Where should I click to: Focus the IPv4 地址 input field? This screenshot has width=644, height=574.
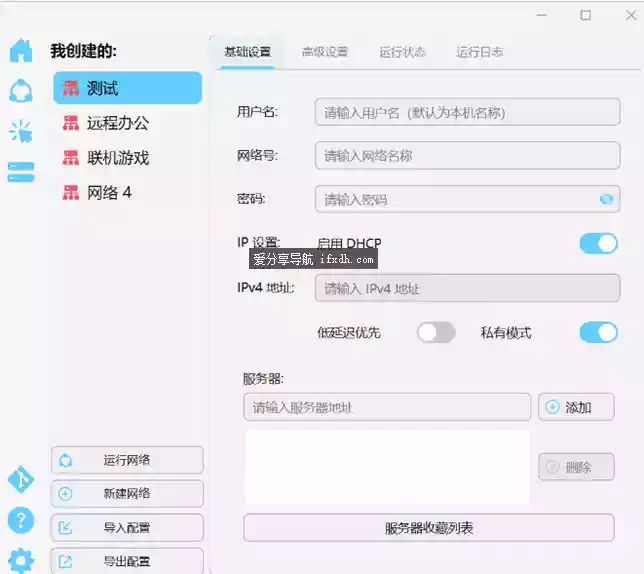tap(467, 288)
